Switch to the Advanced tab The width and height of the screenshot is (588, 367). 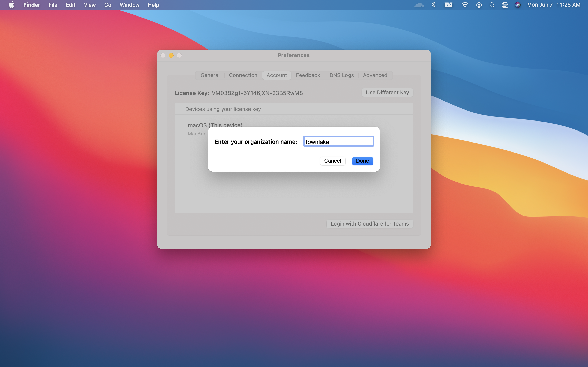click(x=375, y=75)
